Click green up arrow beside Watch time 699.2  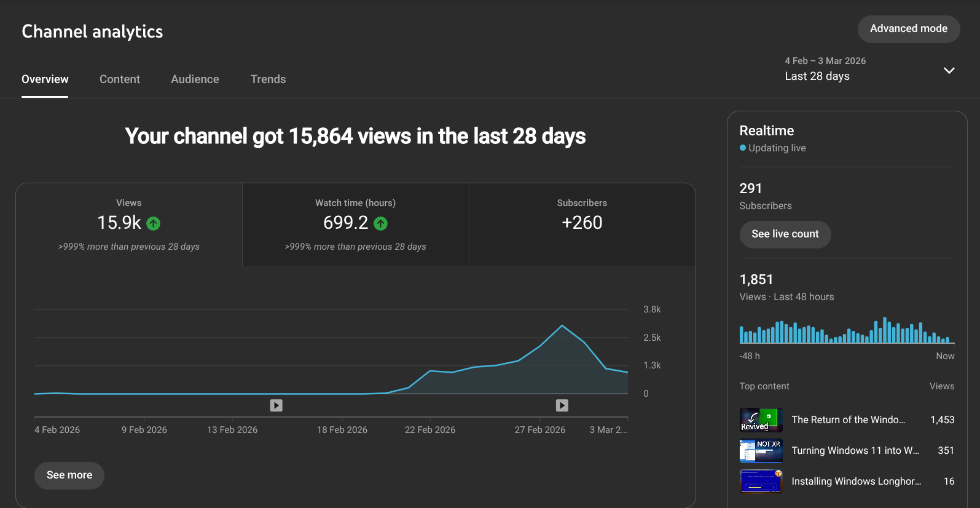381,224
